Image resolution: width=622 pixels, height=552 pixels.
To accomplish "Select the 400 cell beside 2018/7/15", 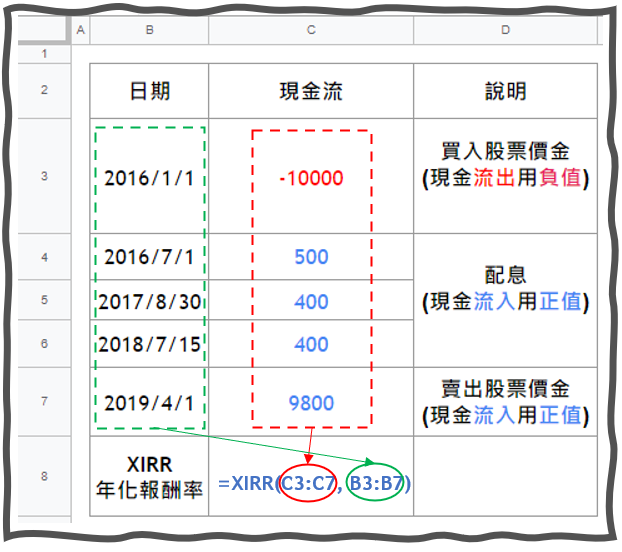I will pyautogui.click(x=311, y=344).
